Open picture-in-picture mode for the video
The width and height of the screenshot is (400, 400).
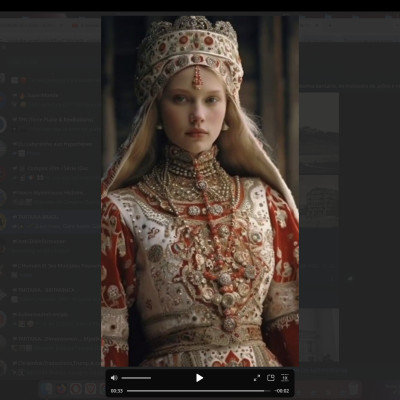(271, 378)
